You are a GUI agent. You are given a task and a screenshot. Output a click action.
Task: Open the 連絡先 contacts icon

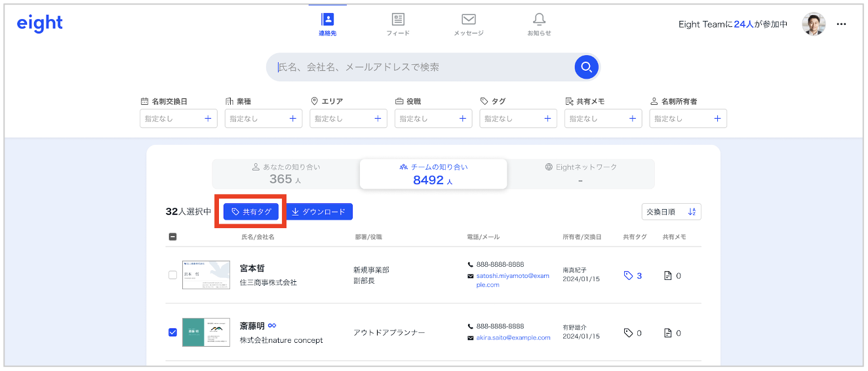[x=328, y=20]
